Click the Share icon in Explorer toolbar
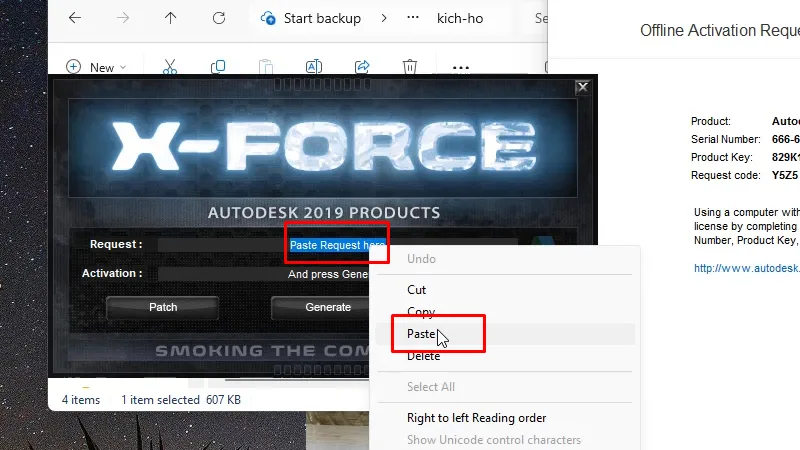This screenshot has height=450, width=800. tap(362, 67)
